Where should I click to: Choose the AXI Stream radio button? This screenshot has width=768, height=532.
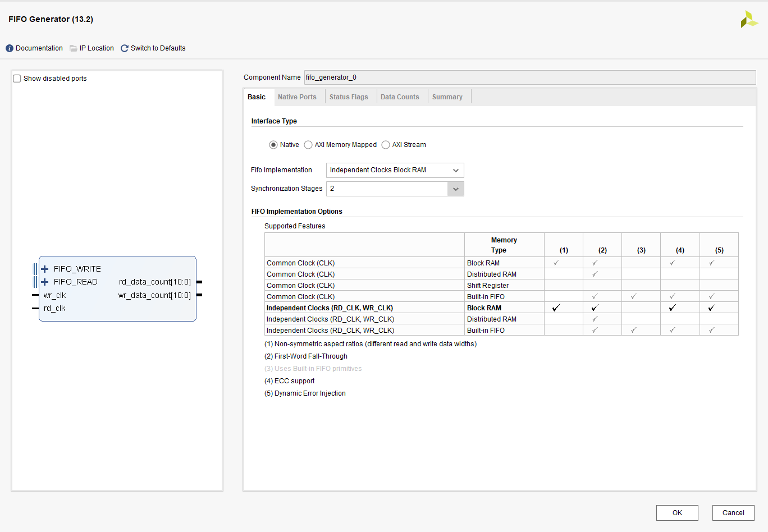(x=386, y=145)
